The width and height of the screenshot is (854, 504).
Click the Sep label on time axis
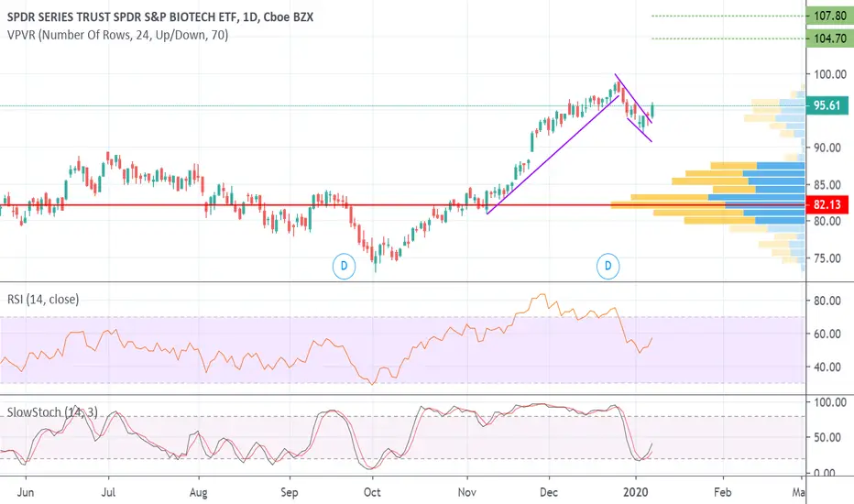click(290, 493)
